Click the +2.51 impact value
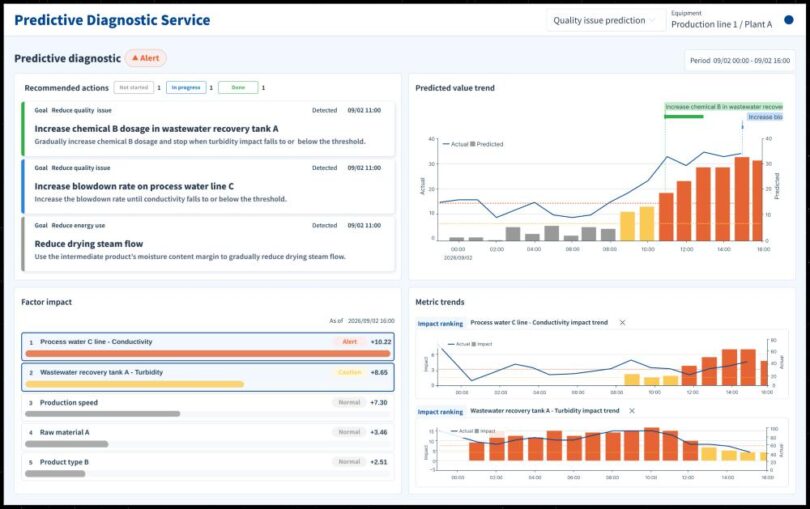This screenshot has width=810, height=509. pyautogui.click(x=379, y=462)
